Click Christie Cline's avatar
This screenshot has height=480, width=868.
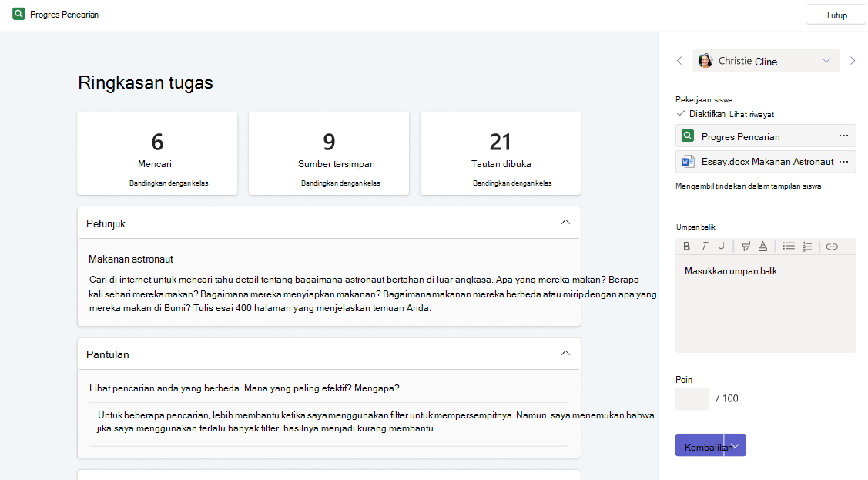click(705, 61)
